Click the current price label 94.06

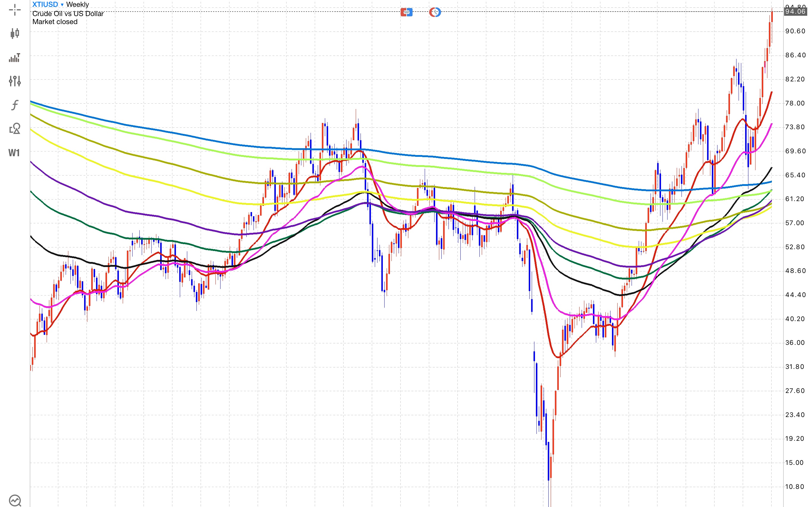(x=795, y=11)
